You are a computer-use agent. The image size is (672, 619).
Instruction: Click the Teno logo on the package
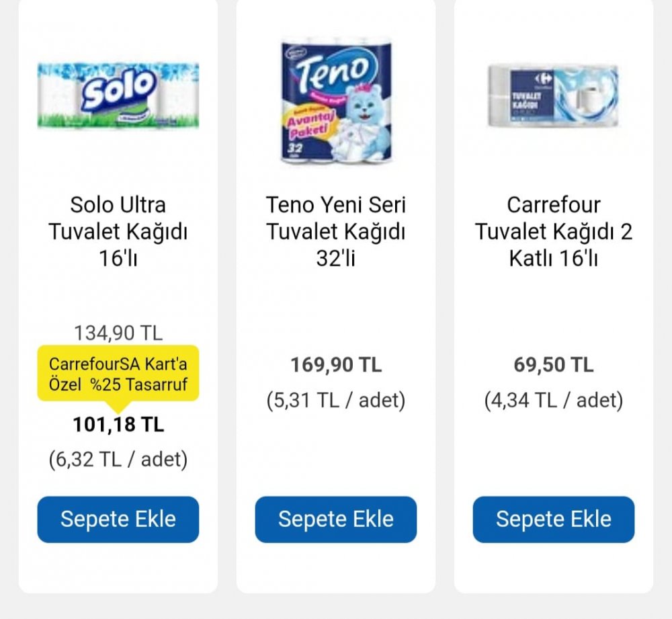coord(334,71)
